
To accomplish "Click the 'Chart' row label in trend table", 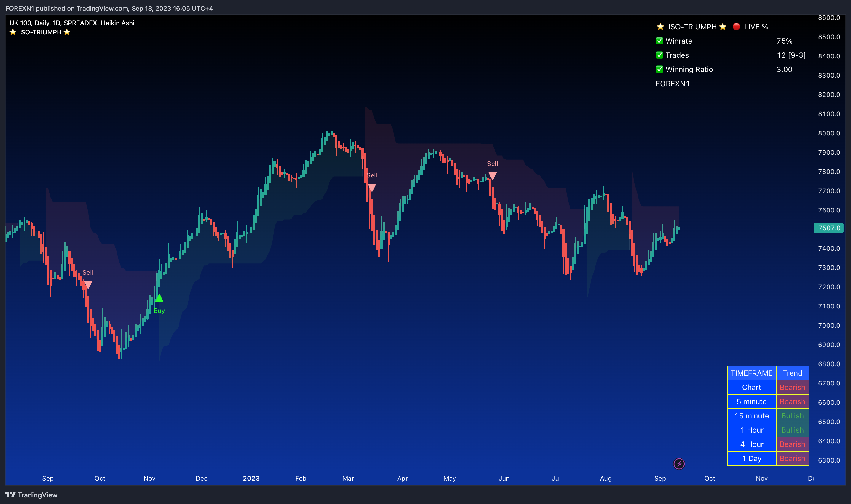I will tap(751, 387).
